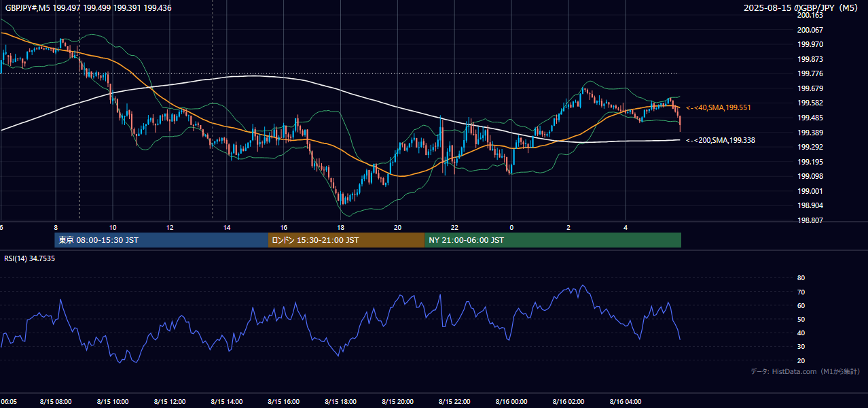Select the London 15:30-21:00 JST session bar
The width and height of the screenshot is (868, 408).
click(x=346, y=240)
